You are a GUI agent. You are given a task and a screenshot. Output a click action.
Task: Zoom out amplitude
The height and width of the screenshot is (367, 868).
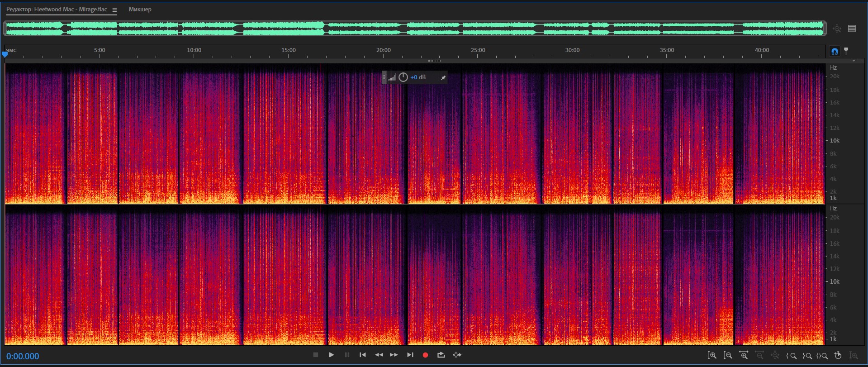[x=728, y=356]
